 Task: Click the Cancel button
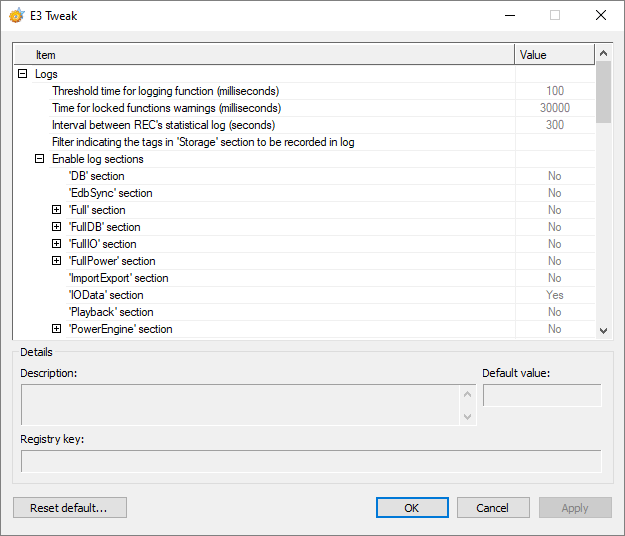(x=493, y=508)
